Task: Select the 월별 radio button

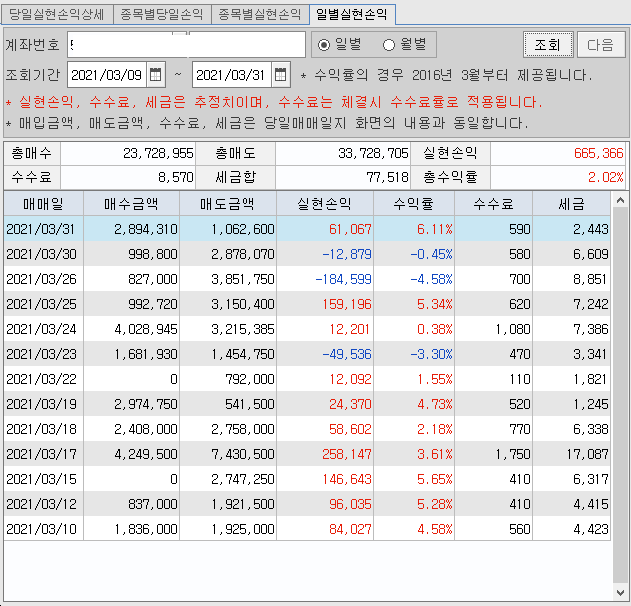Action: point(389,44)
